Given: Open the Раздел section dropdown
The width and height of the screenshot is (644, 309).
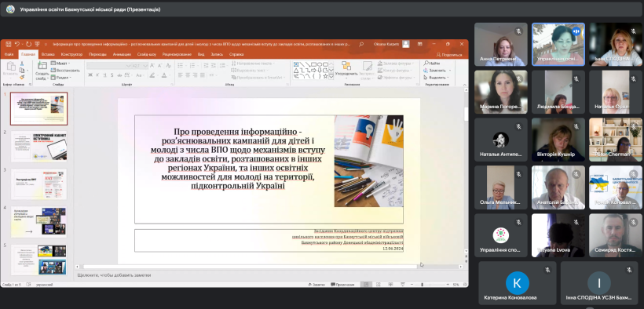Looking at the screenshot, I should [61, 77].
